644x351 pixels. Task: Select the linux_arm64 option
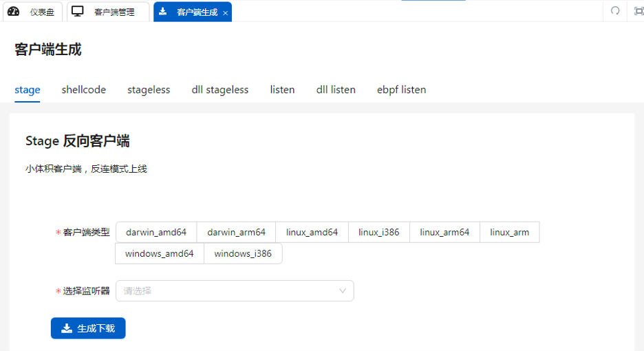(x=444, y=232)
